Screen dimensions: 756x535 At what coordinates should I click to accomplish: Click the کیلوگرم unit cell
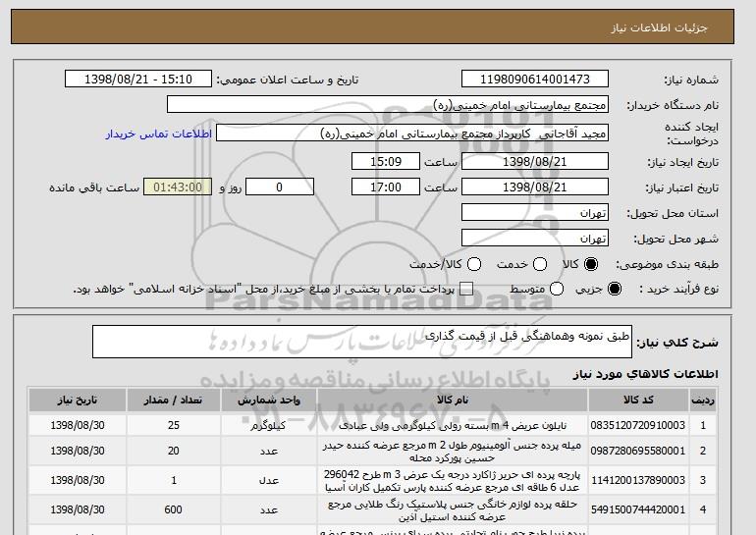coord(269,426)
